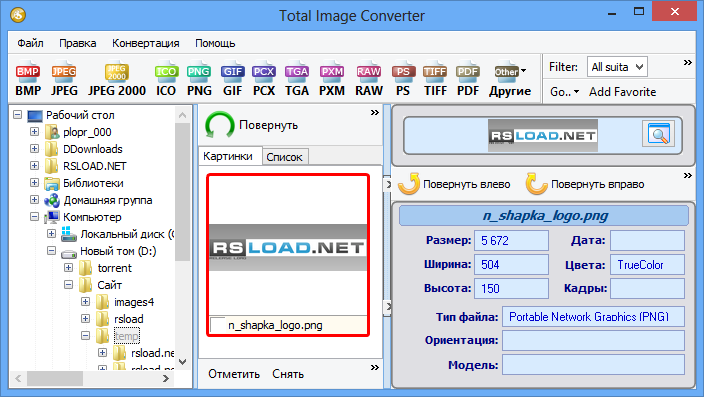Select the DDownloads folder in tree
This screenshot has width=704, height=397.
(92, 149)
